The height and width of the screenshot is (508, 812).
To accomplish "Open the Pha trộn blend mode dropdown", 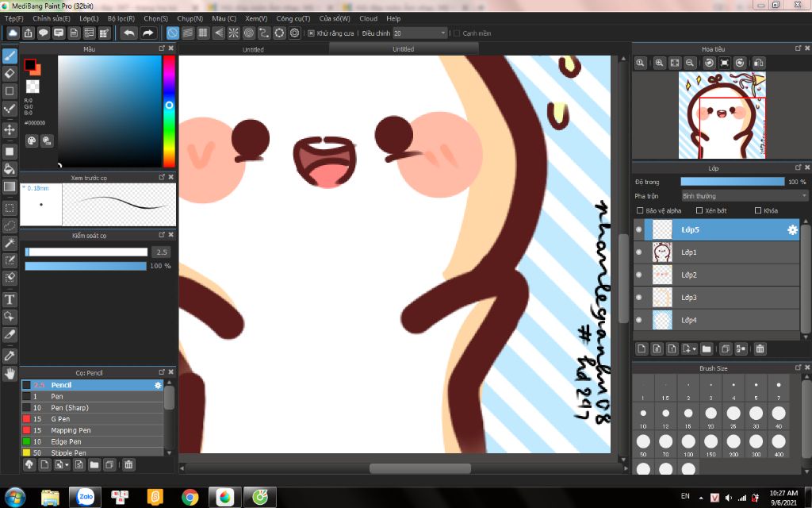I will tap(744, 195).
